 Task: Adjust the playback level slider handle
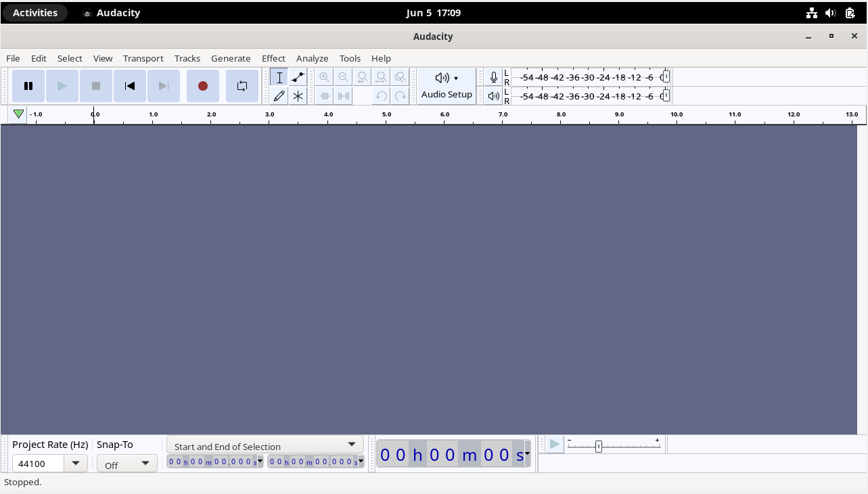(666, 96)
